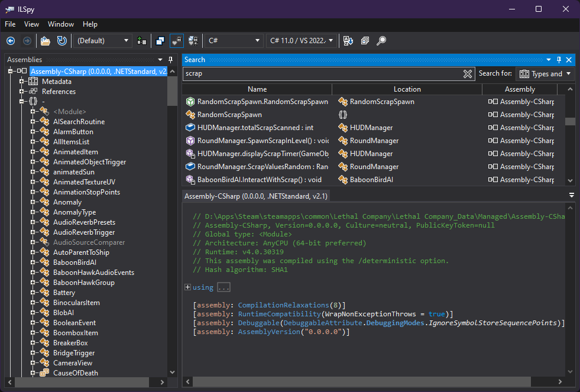Open the Window menu
This screenshot has height=392, width=580.
click(61, 24)
